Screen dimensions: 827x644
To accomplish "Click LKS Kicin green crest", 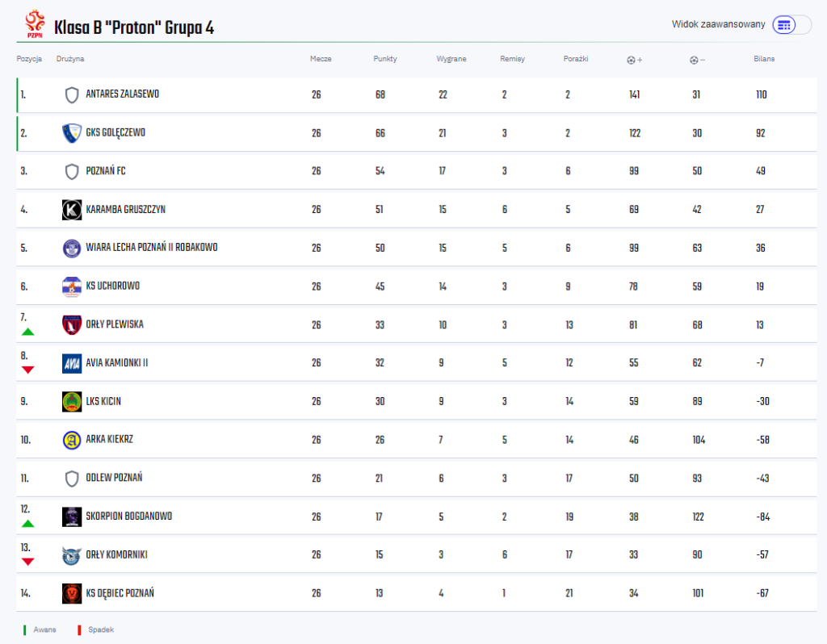I will point(72,402).
